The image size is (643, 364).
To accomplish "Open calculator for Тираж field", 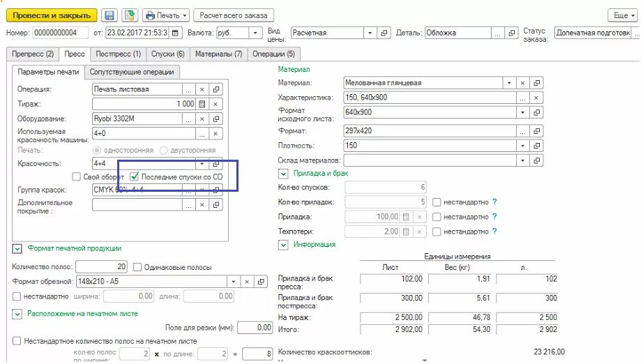I will (x=202, y=104).
